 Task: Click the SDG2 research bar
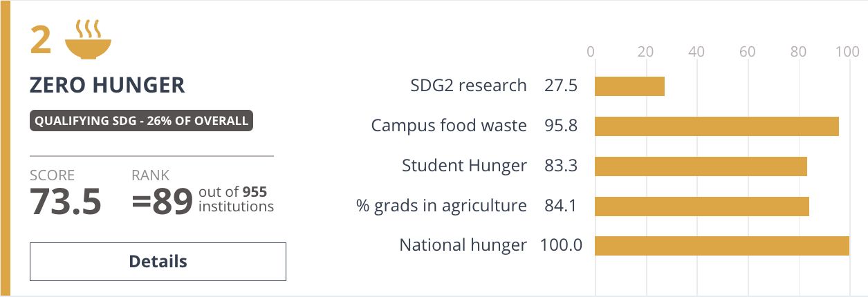pos(629,86)
